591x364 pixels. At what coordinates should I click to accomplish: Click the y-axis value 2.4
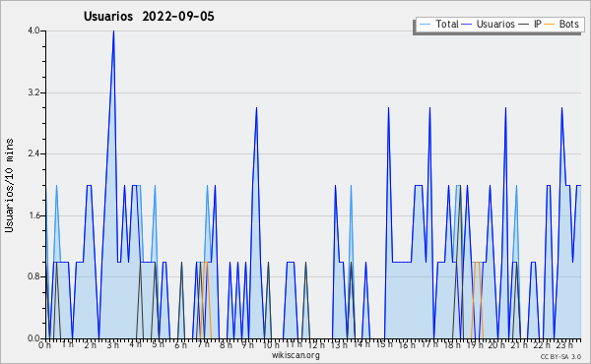(x=33, y=153)
